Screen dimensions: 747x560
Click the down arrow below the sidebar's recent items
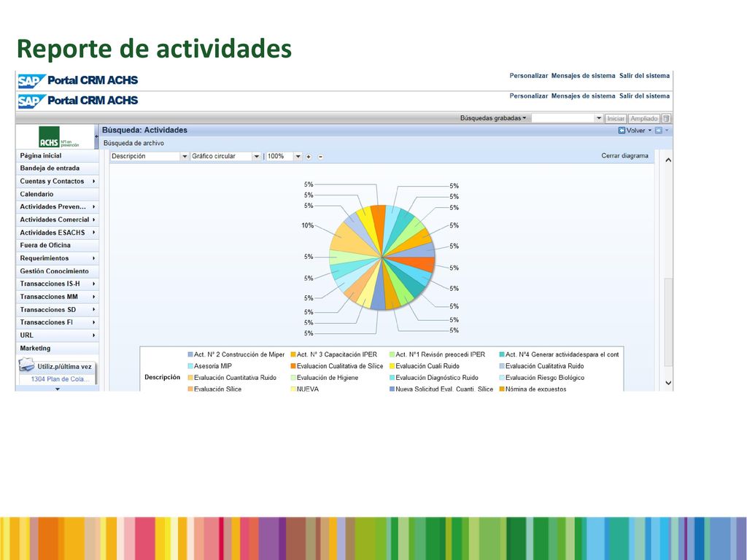[58, 389]
